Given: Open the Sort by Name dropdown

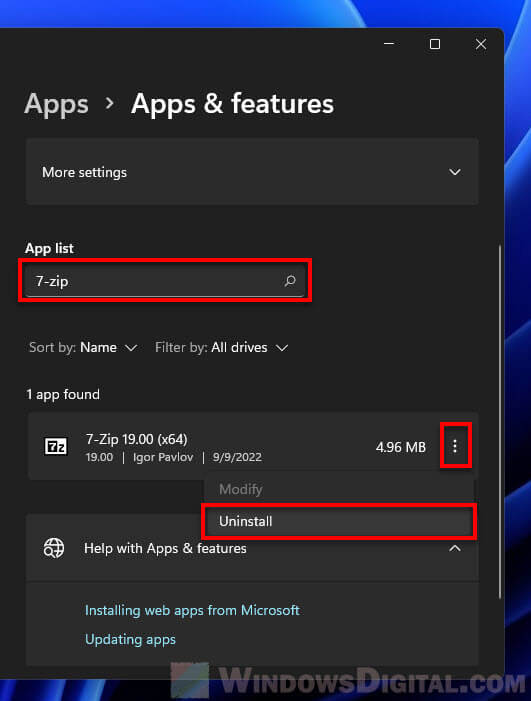Looking at the screenshot, I should point(83,347).
